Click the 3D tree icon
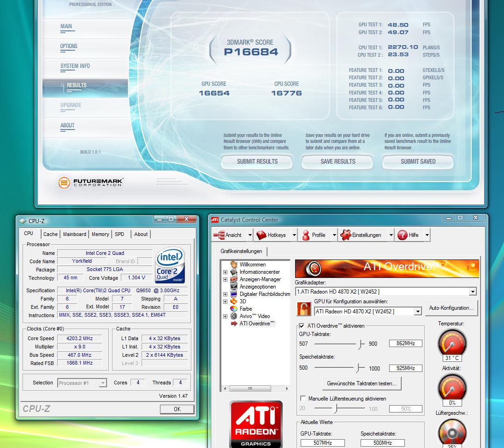This screenshot has width=504, height=448. (x=234, y=301)
